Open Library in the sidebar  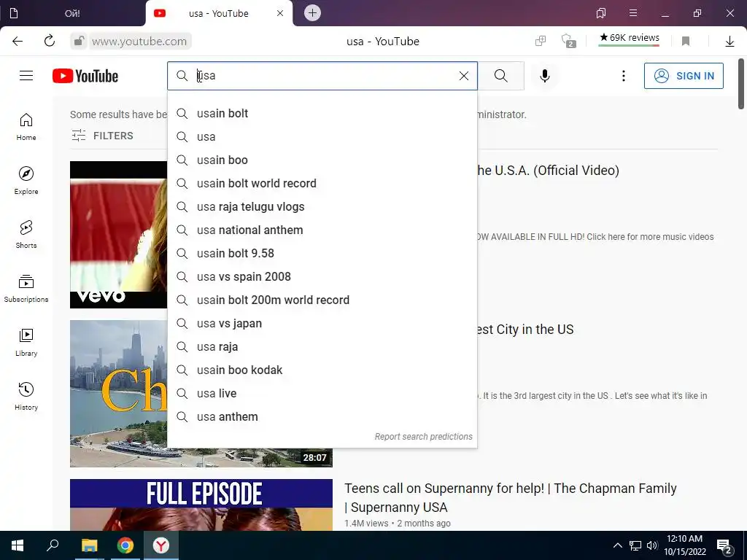pyautogui.click(x=26, y=343)
